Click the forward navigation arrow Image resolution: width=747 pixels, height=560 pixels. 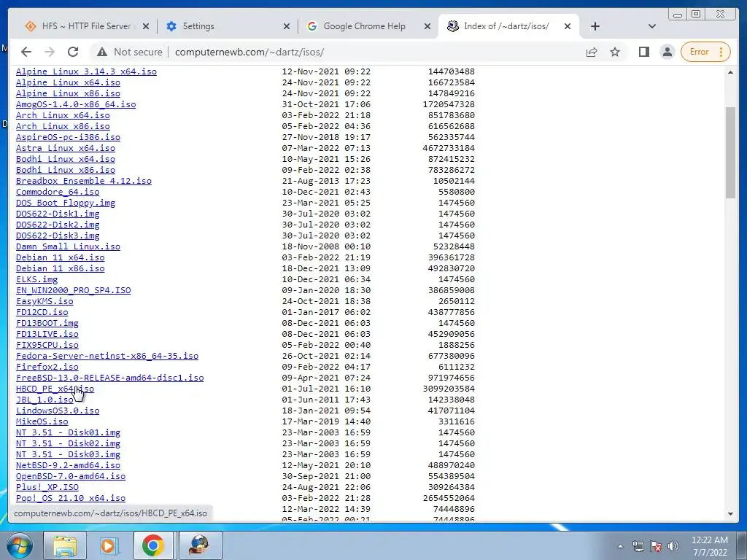(49, 52)
